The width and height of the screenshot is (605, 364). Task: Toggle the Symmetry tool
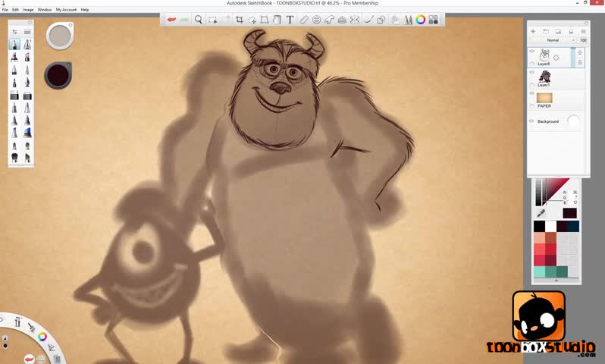(355, 20)
